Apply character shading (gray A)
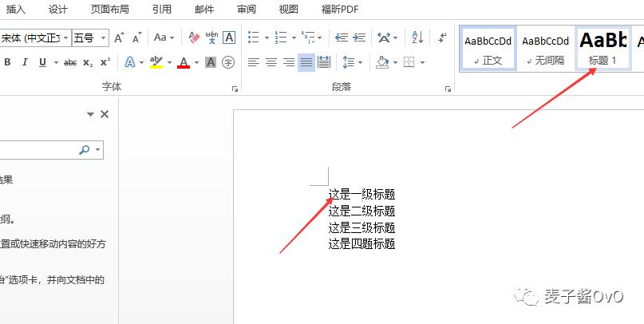The height and width of the screenshot is (324, 644). click(x=211, y=62)
